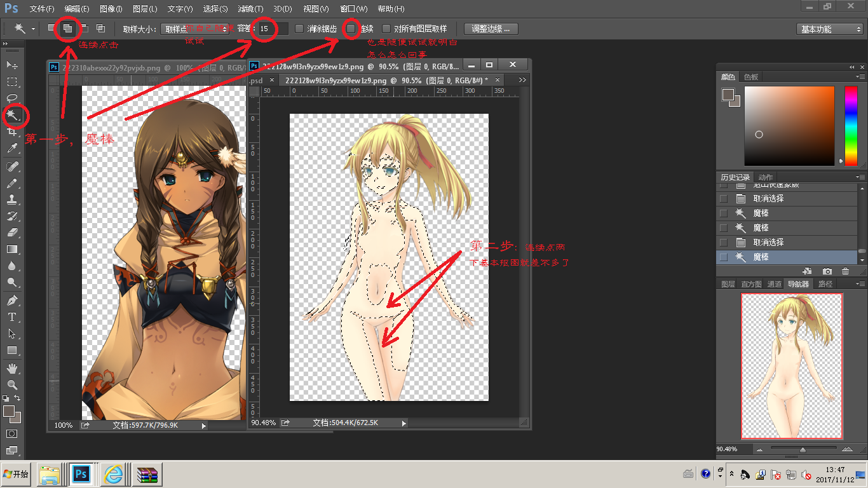Switch to Subtract from Selection mode

tap(84, 29)
